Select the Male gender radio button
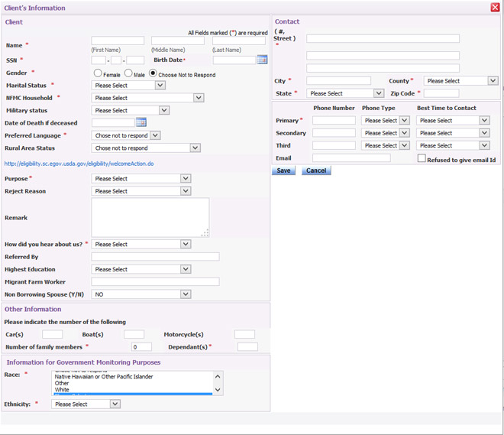Screen dimensions: 504x435 point(129,73)
